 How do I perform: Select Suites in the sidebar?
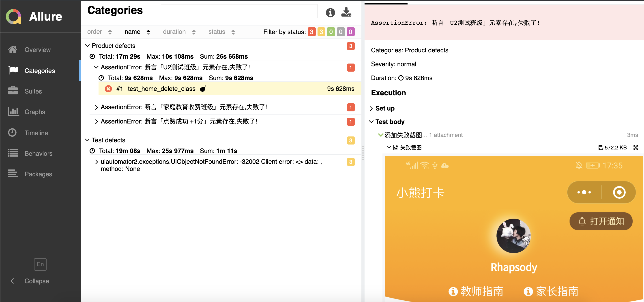click(x=33, y=91)
